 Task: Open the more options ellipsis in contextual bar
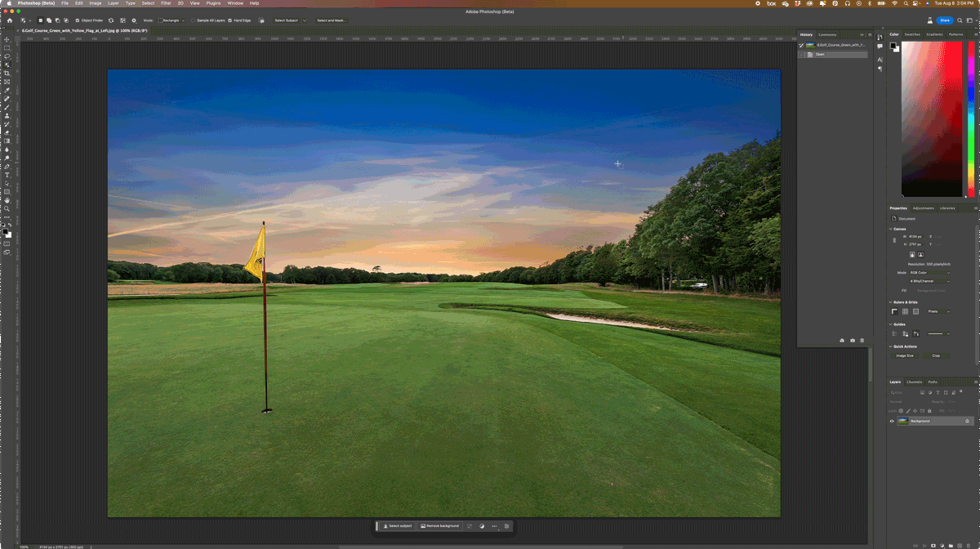point(494,526)
